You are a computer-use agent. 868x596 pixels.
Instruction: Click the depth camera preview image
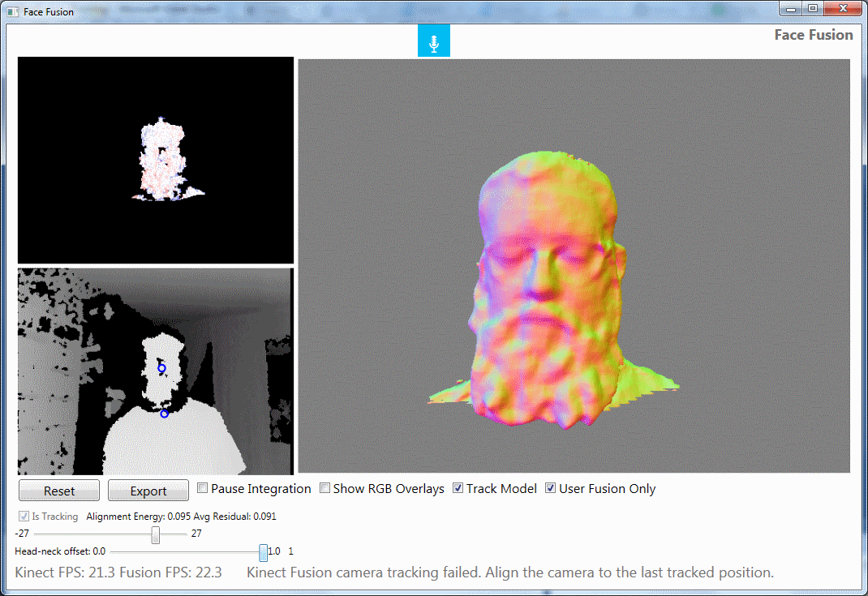click(156, 371)
